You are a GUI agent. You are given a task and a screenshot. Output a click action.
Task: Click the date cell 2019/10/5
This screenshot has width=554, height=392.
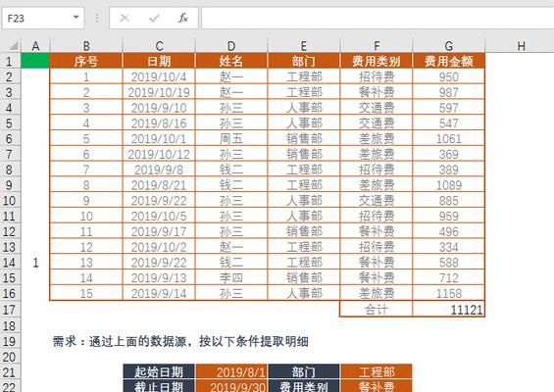click(159, 216)
